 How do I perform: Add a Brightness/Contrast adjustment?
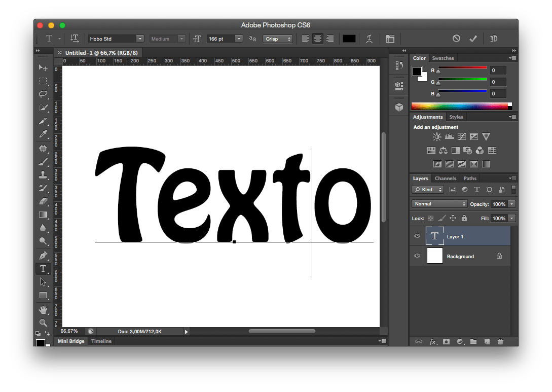click(x=437, y=136)
